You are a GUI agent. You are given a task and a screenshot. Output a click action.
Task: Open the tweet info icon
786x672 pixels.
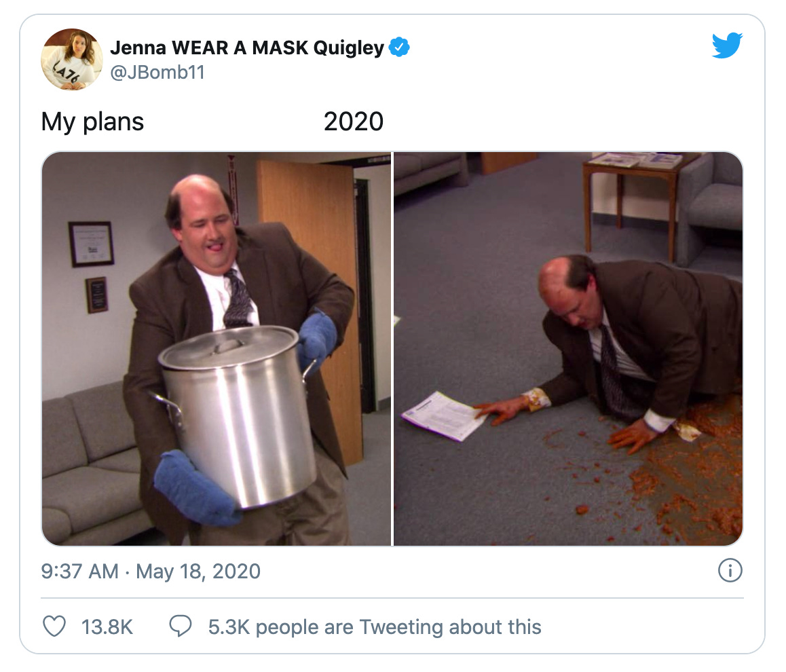pos(730,570)
